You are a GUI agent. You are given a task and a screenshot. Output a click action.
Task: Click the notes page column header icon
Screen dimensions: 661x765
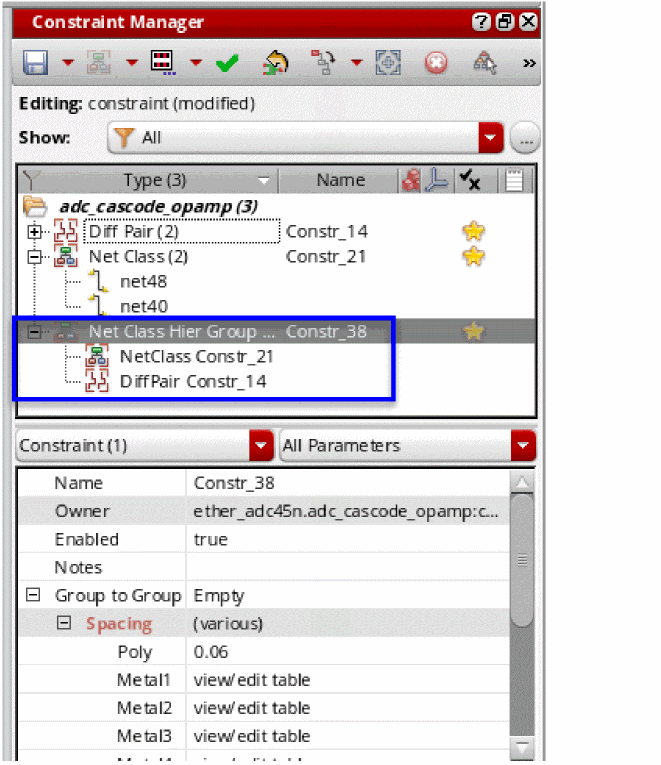[x=514, y=180]
